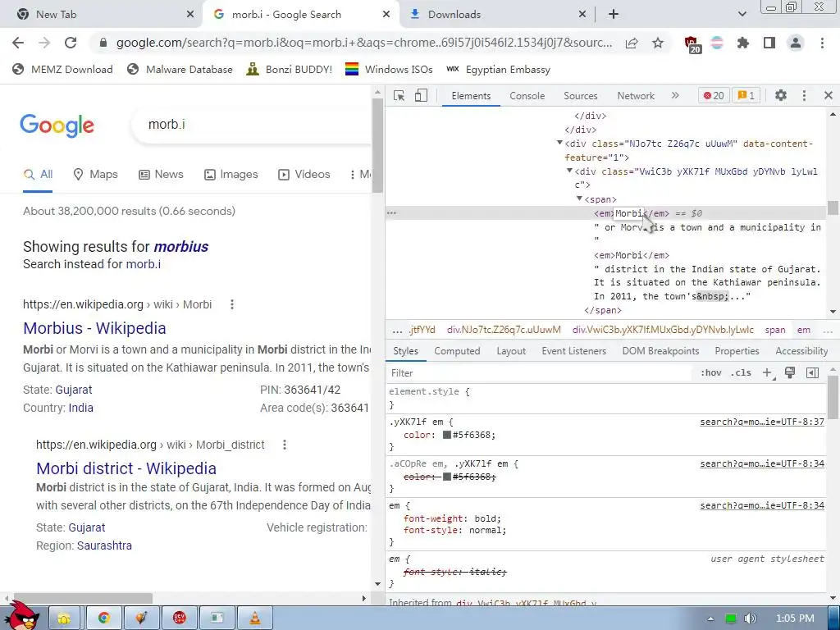
Task: Toggle the :hov element state panel
Action: [711, 373]
